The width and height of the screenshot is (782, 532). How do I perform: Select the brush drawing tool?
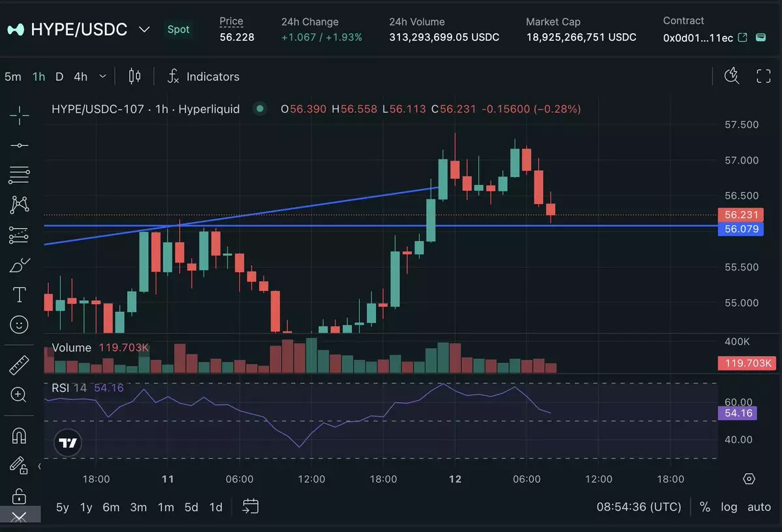(x=20, y=265)
